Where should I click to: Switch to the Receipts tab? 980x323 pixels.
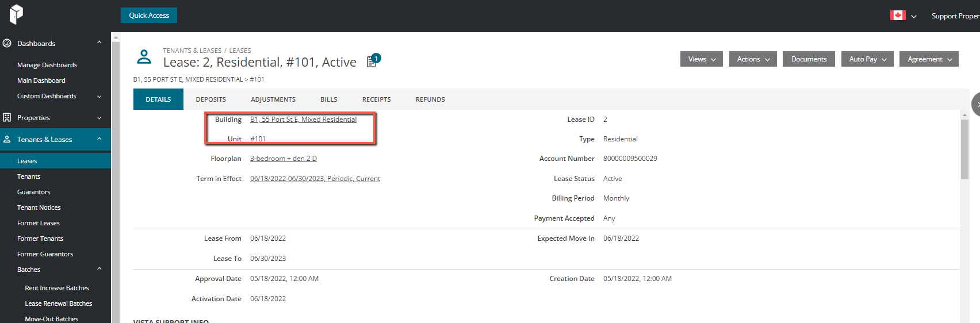click(377, 99)
